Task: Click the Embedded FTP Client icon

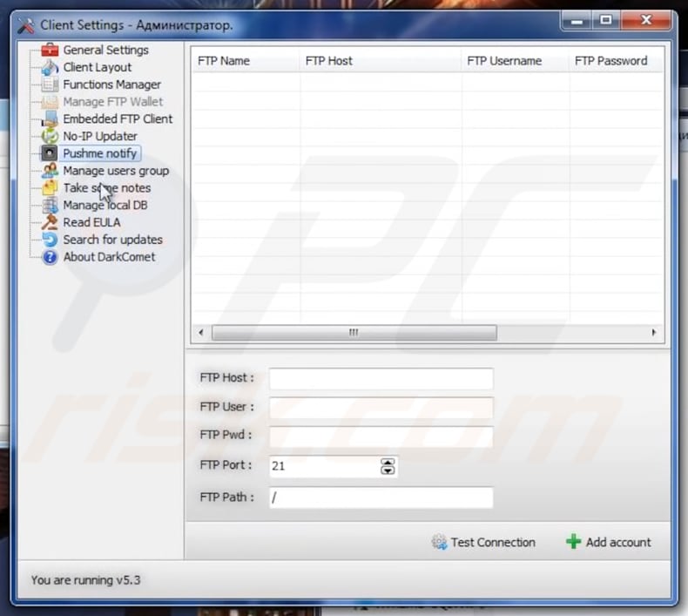Action: pyautogui.click(x=50, y=119)
